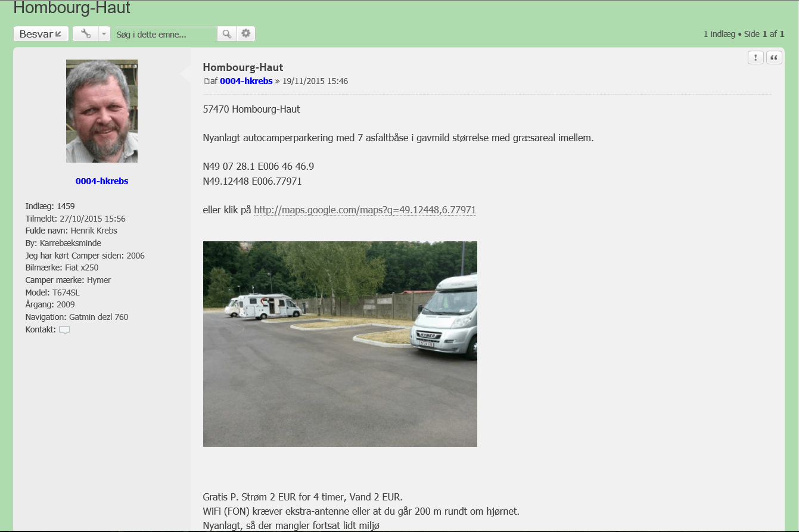Click the magnifier search icon

pos(227,34)
